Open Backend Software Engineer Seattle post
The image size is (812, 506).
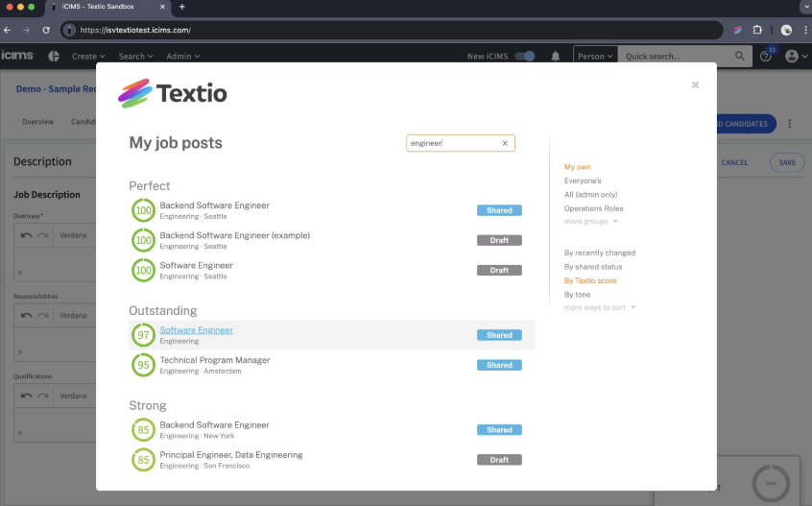(x=214, y=205)
